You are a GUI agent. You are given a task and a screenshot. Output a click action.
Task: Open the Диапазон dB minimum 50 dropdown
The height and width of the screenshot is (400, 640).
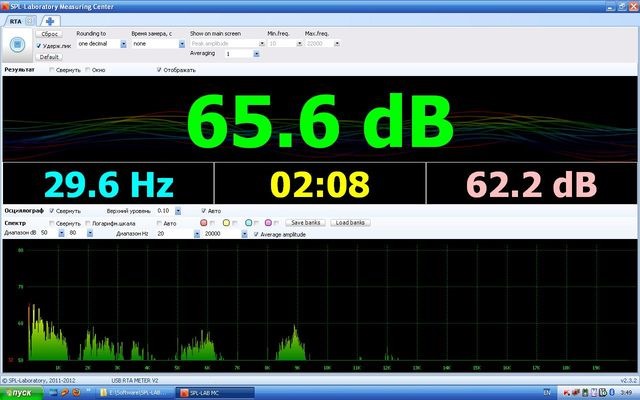[x=61, y=233]
